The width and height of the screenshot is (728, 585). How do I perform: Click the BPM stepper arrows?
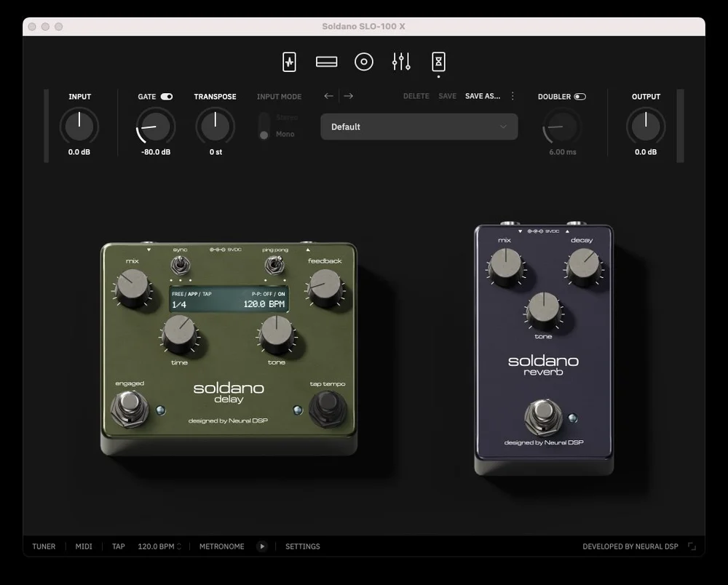point(180,546)
